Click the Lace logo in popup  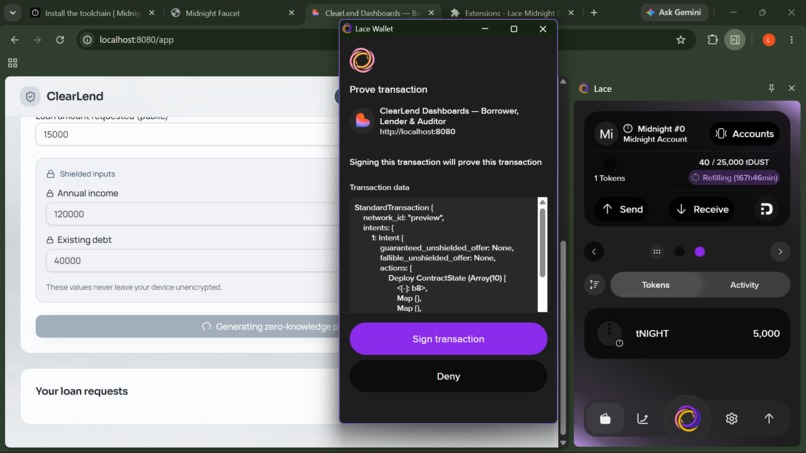pos(362,60)
